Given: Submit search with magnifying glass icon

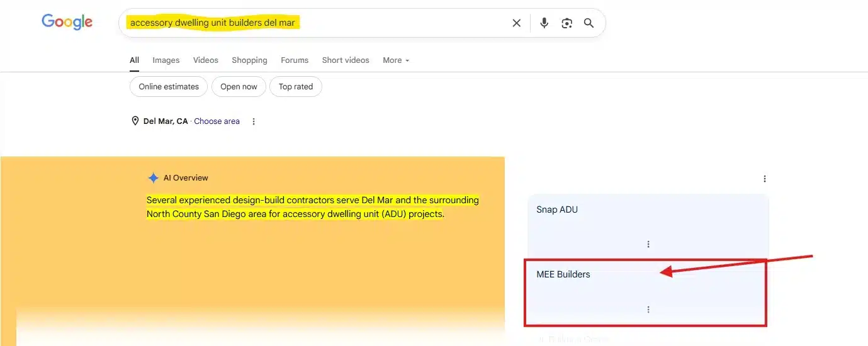Looking at the screenshot, I should pyautogui.click(x=589, y=23).
